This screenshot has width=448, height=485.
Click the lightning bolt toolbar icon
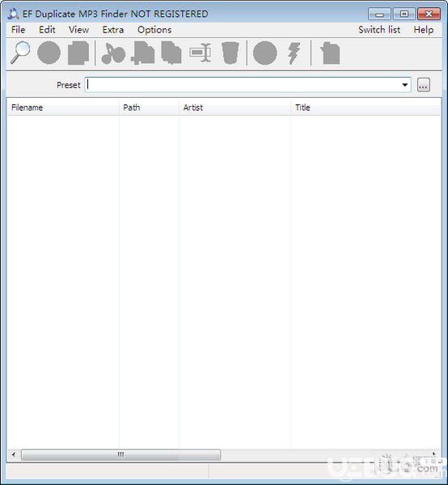(294, 53)
